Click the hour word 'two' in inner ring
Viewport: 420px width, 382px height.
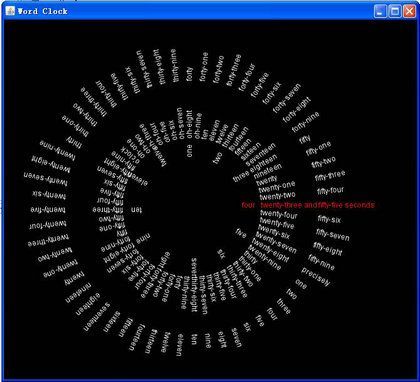pyautogui.click(x=217, y=158)
